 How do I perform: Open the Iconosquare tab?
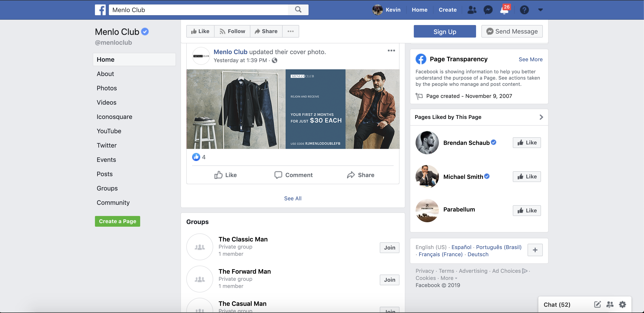pyautogui.click(x=114, y=117)
